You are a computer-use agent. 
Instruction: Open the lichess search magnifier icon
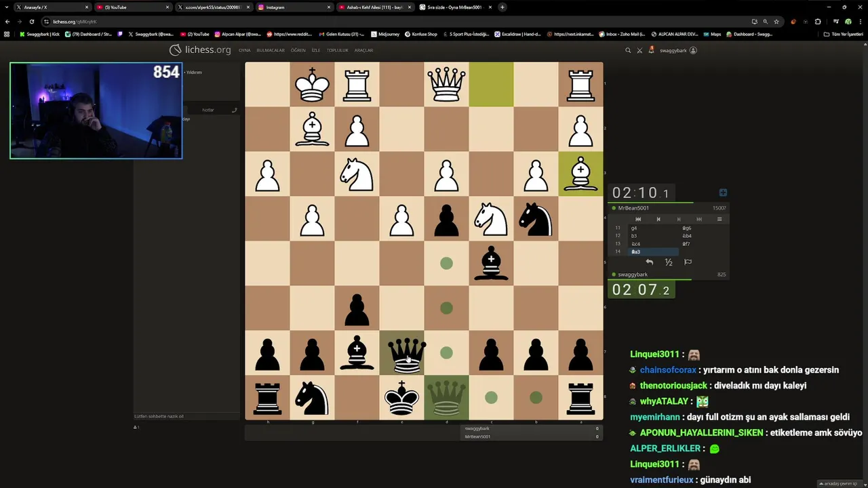point(628,50)
